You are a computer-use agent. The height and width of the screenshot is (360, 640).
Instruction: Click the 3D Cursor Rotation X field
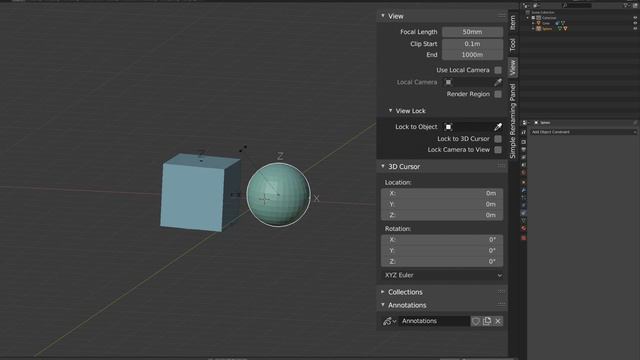coord(442,240)
